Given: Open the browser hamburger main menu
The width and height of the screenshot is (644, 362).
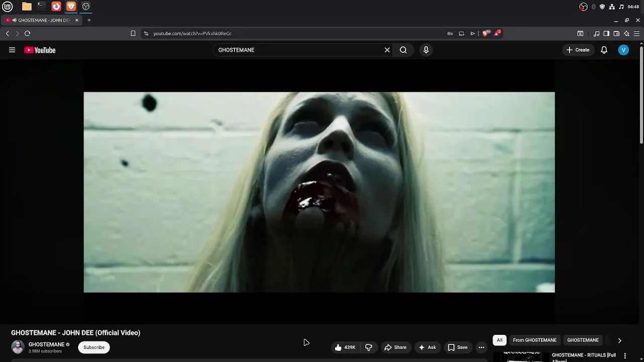Looking at the screenshot, I should (636, 34).
